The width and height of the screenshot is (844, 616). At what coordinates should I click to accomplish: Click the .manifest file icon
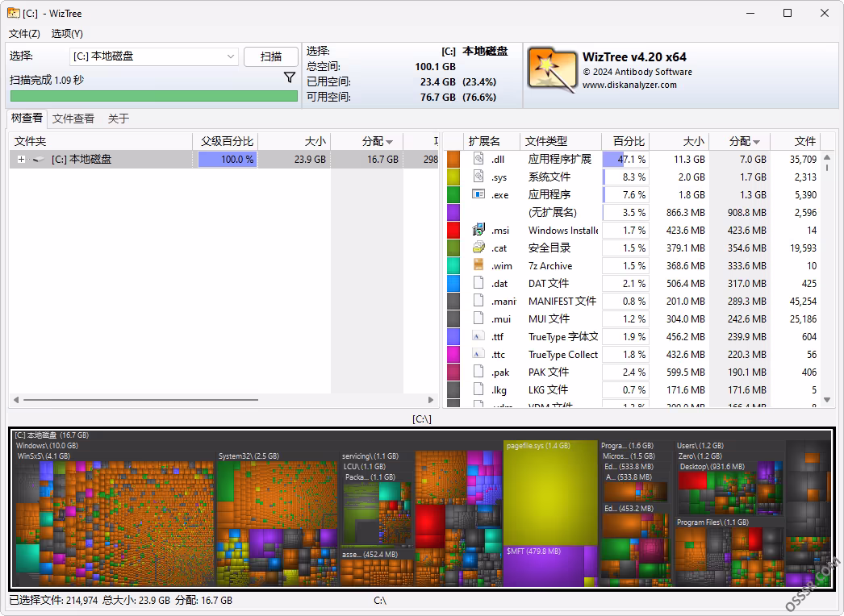click(x=478, y=300)
